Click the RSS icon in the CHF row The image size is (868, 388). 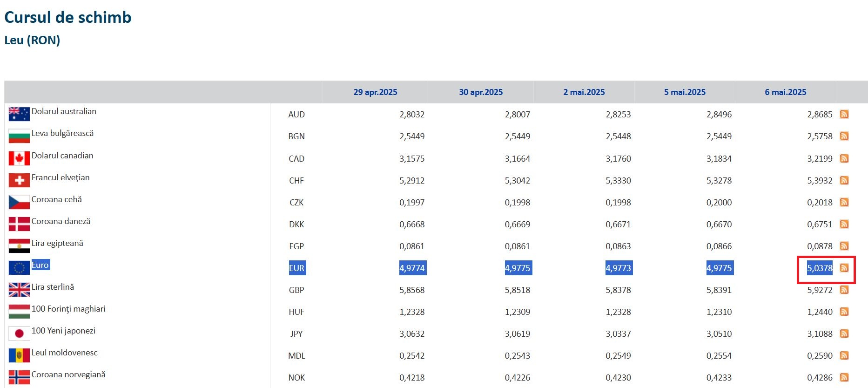coord(844,180)
